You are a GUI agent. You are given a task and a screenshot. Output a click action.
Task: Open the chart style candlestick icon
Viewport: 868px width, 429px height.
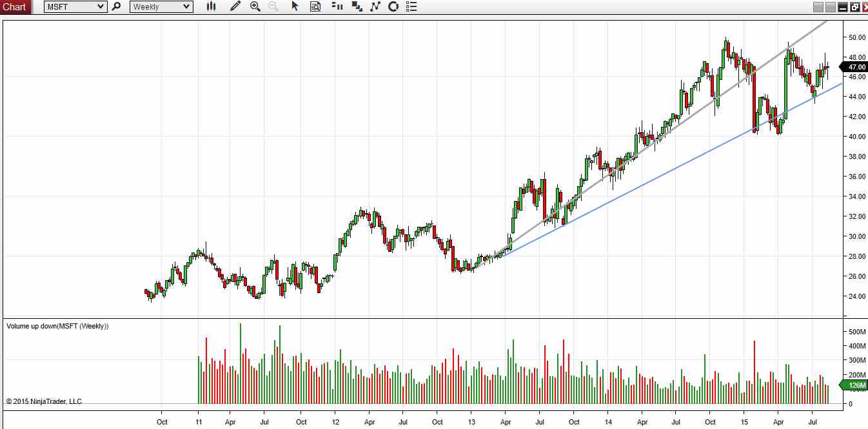(211, 6)
